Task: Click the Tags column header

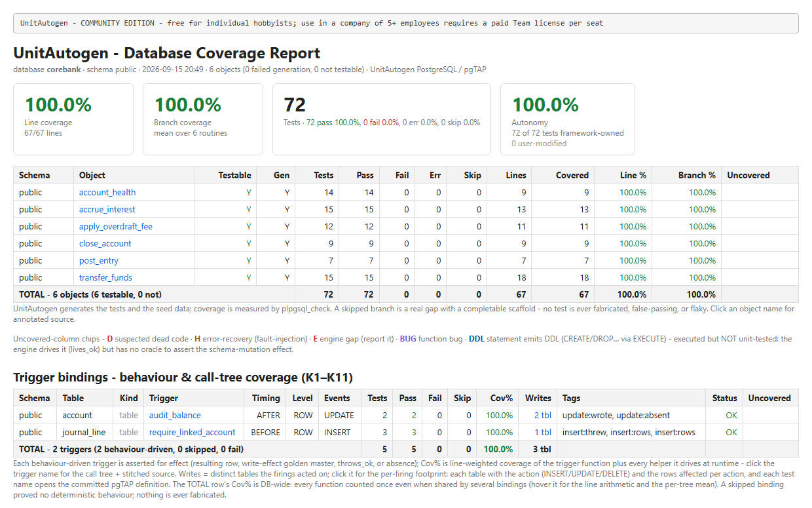Action: point(631,398)
